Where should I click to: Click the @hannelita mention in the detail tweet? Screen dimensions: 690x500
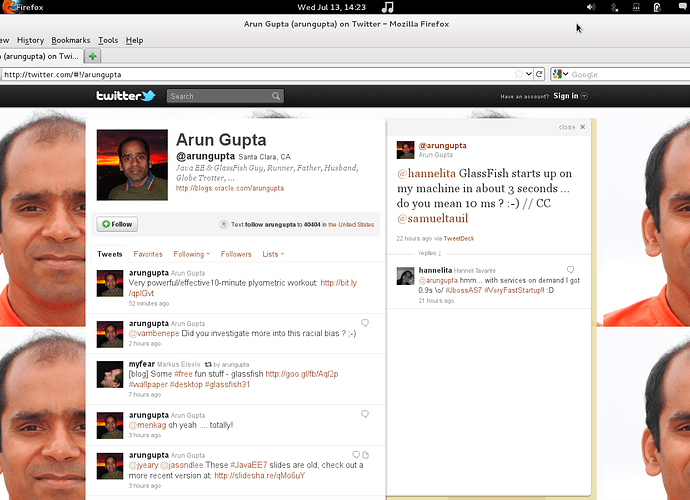coord(426,173)
